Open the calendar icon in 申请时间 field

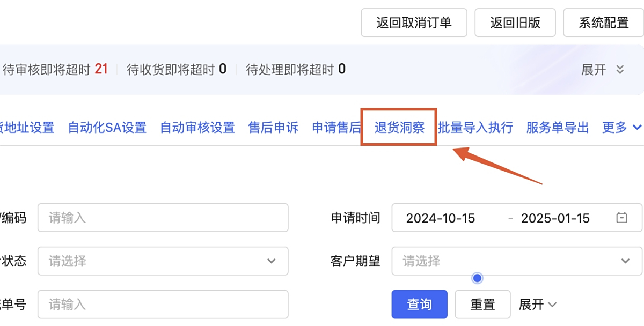coord(621,218)
